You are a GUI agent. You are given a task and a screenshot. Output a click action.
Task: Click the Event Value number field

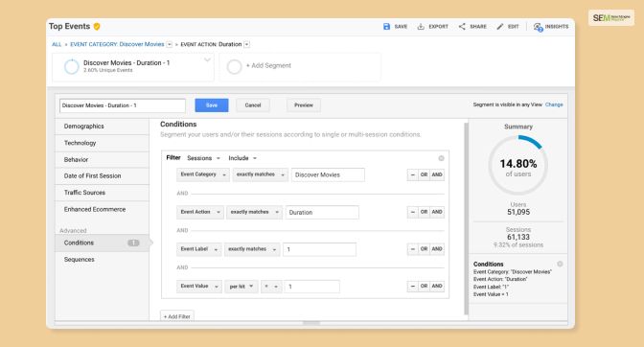click(x=312, y=287)
